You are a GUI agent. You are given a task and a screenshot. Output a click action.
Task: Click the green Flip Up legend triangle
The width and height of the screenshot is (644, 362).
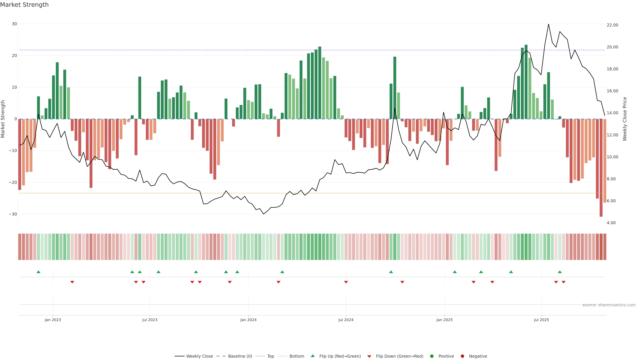pyautogui.click(x=312, y=356)
